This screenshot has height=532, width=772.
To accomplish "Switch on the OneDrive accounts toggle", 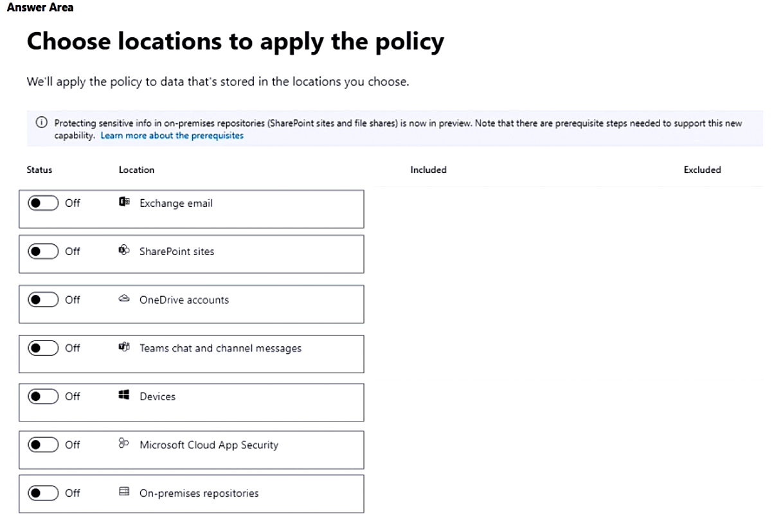I will point(43,299).
